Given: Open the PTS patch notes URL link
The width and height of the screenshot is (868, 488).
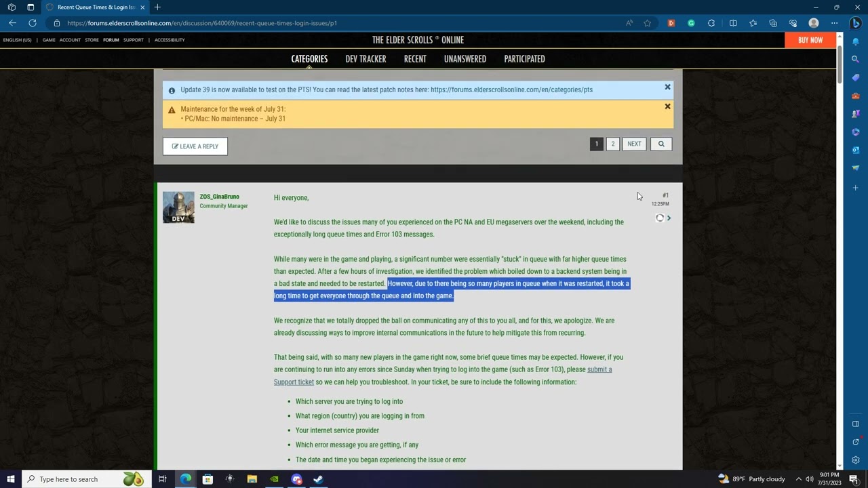Looking at the screenshot, I should pos(511,89).
